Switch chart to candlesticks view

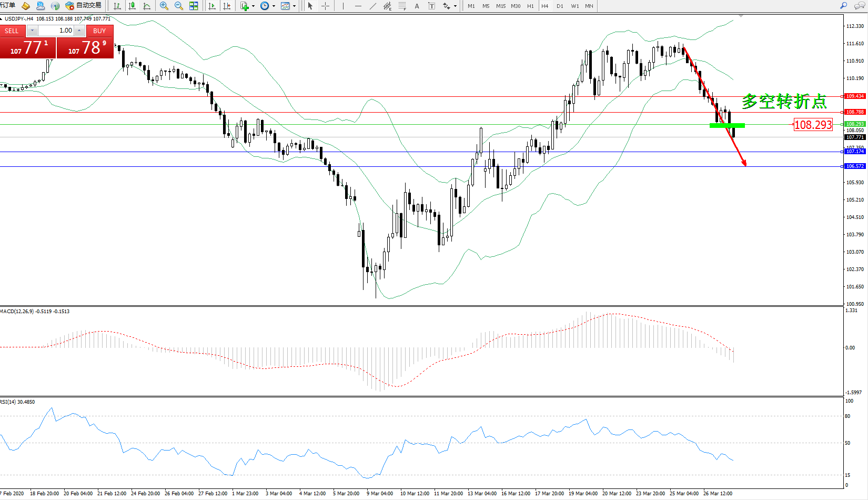[x=132, y=6]
